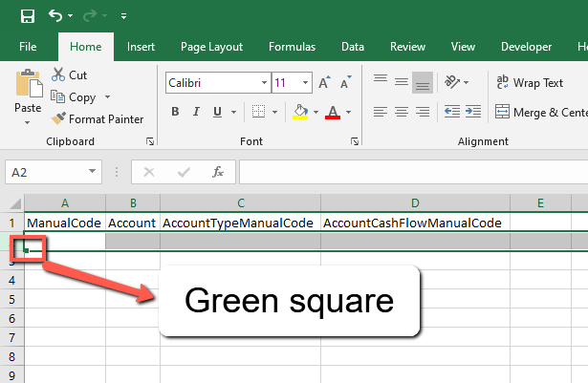Click the Paste clipboard icon
Screen dimensions: 588x383
point(28,86)
